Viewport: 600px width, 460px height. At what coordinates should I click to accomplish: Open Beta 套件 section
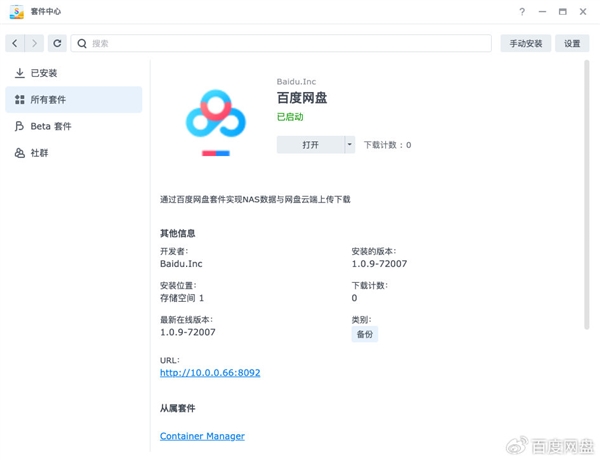click(x=50, y=127)
